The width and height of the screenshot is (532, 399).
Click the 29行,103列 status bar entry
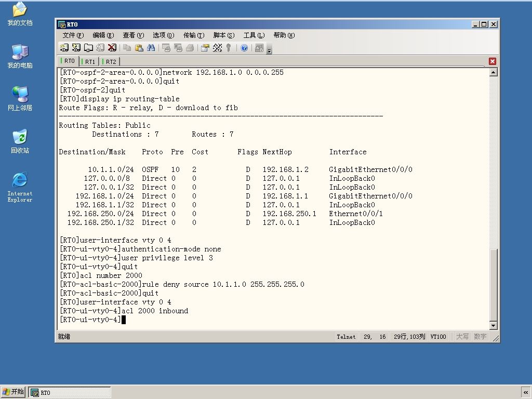(x=409, y=337)
